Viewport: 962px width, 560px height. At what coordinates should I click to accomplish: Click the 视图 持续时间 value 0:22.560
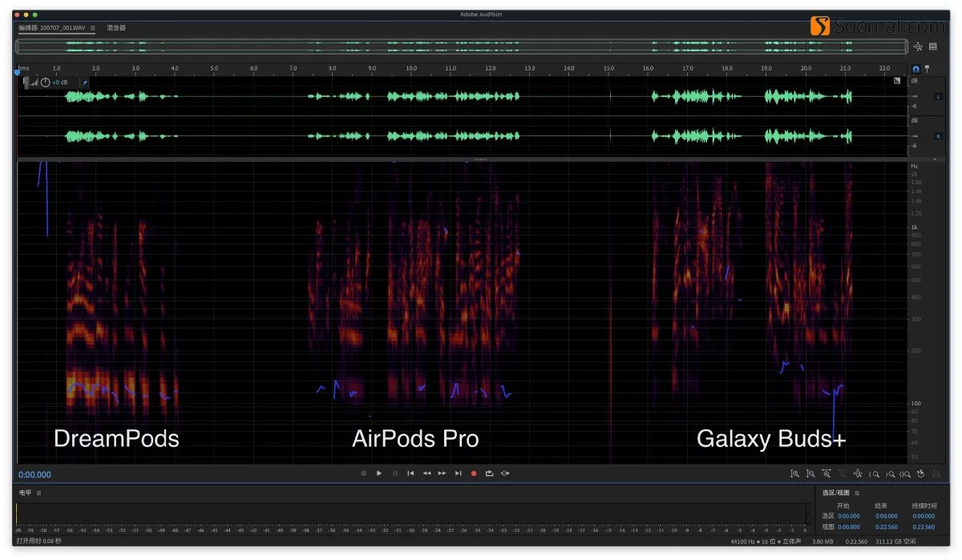pos(924,527)
